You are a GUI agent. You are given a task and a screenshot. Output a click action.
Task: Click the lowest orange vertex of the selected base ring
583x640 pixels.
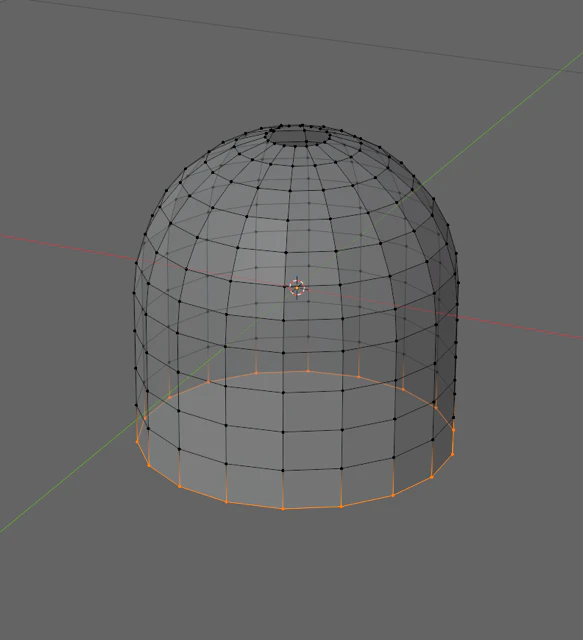[x=283, y=509]
